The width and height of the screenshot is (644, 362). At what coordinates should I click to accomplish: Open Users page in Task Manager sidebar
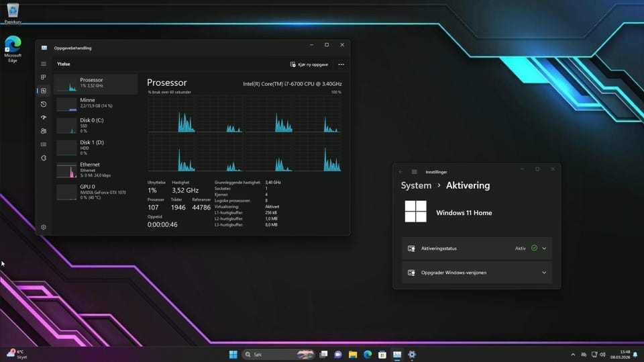coord(44,131)
